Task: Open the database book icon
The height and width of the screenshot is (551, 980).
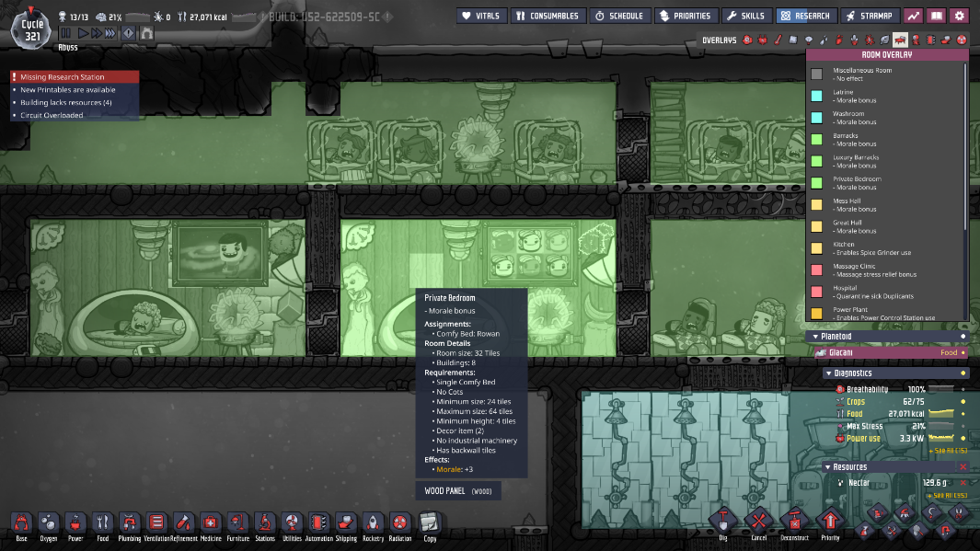Action: 937,16
